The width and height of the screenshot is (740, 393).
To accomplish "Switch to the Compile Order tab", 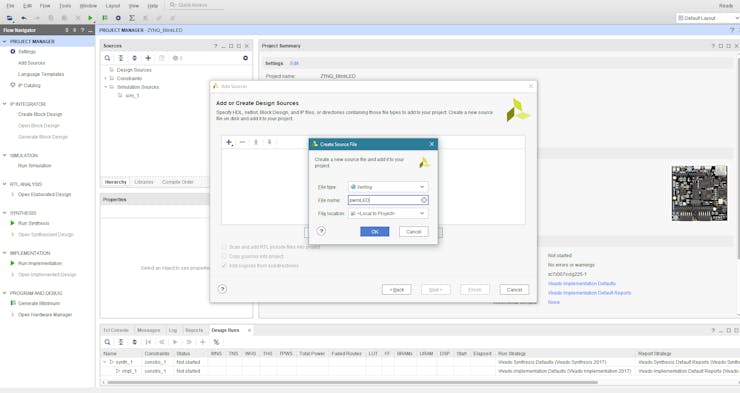I will click(x=178, y=182).
